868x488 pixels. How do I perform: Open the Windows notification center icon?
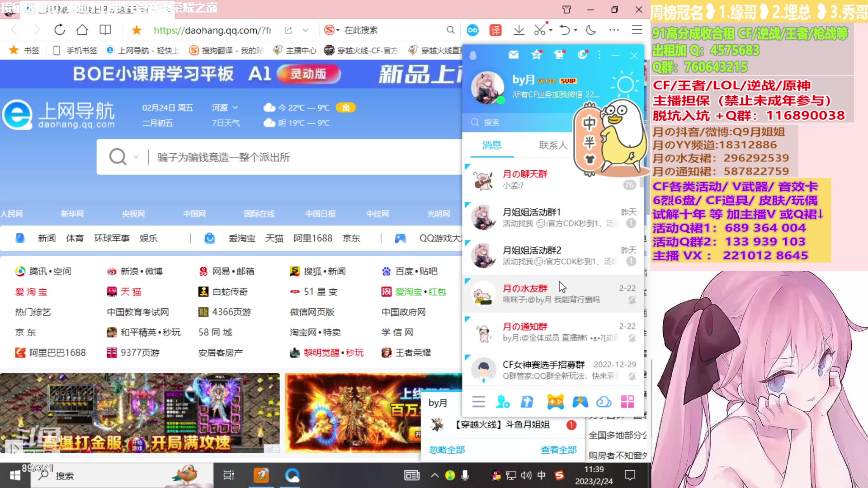[630, 475]
